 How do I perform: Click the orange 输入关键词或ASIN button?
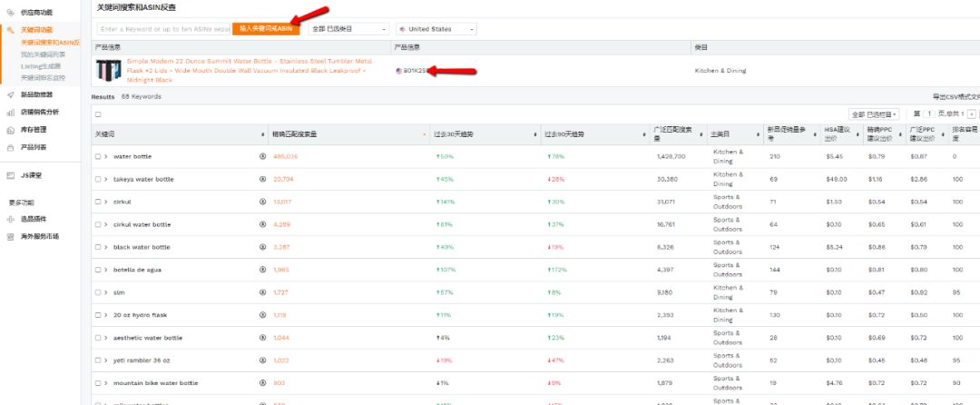pos(265,29)
